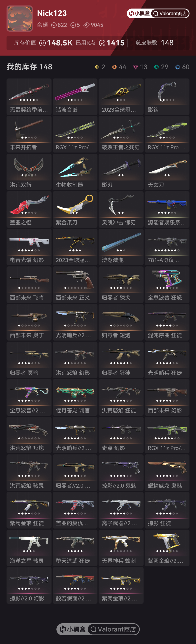Click the blue circle rarity icon showing 60

click(x=177, y=67)
